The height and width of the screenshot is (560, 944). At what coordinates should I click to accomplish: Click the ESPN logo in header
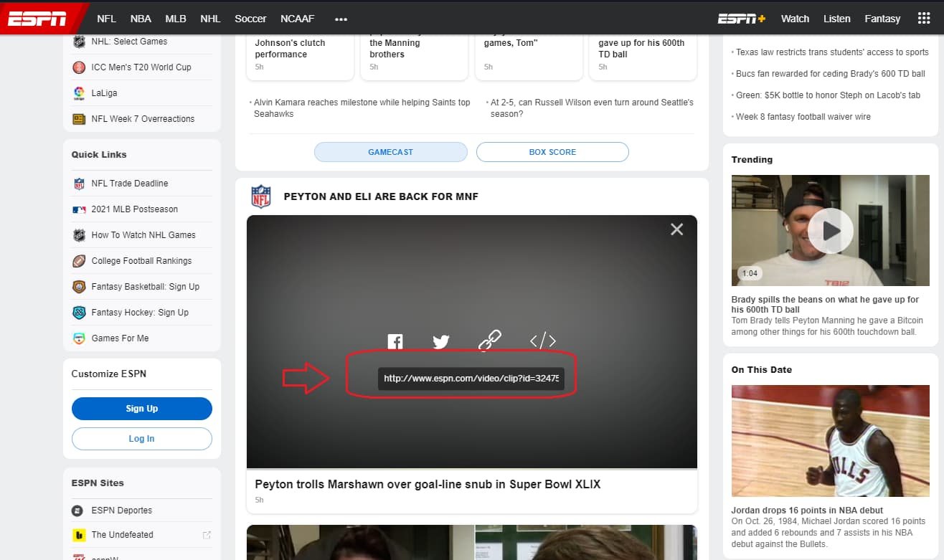(37, 19)
